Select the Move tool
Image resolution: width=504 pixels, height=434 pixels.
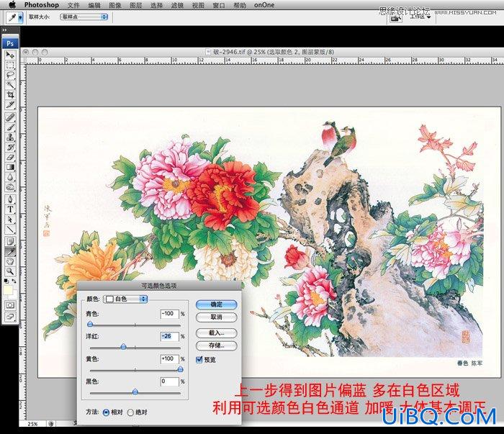click(x=10, y=55)
